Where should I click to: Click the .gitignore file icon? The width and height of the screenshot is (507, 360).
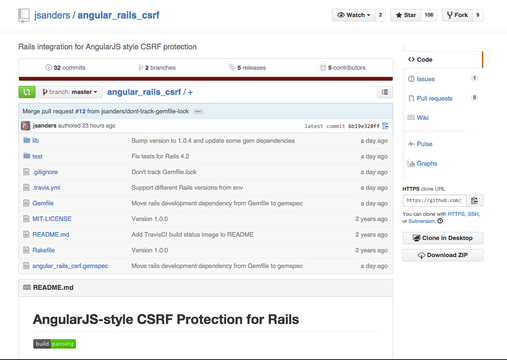(x=26, y=172)
